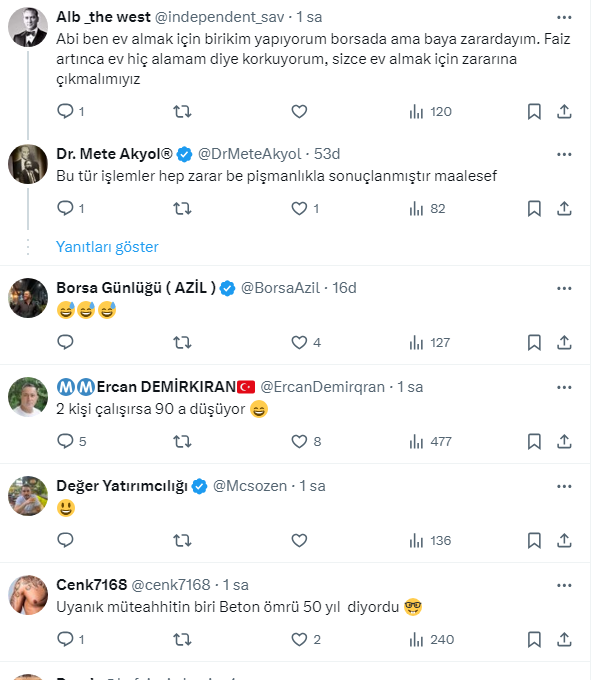Share Değer Yatırımcılığı's tweet
The image size is (608, 680).
tap(564, 540)
